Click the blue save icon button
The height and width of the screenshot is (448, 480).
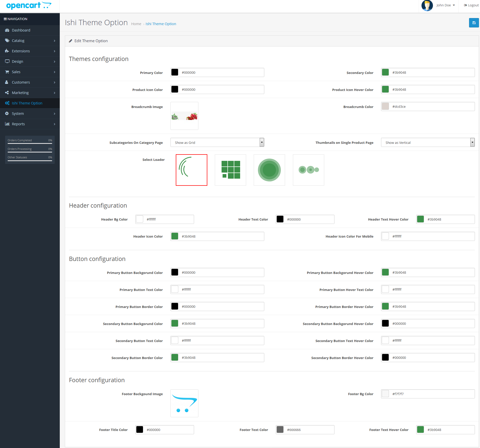pyautogui.click(x=474, y=23)
